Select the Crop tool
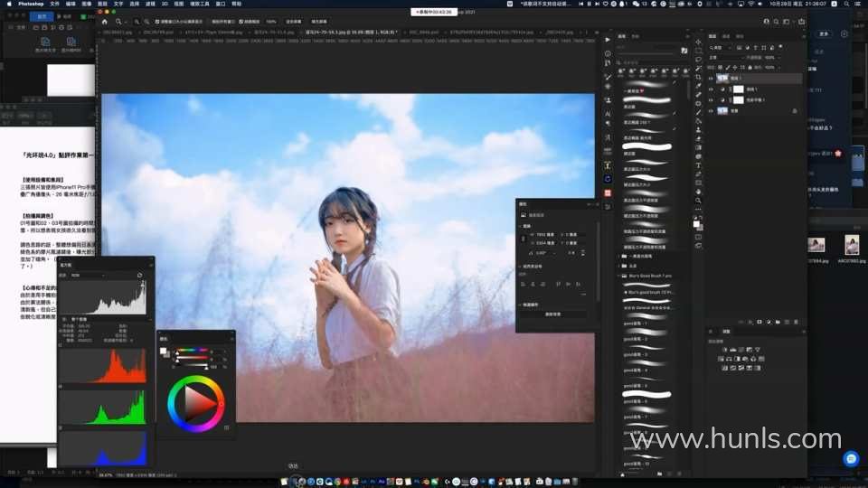 tap(698, 77)
